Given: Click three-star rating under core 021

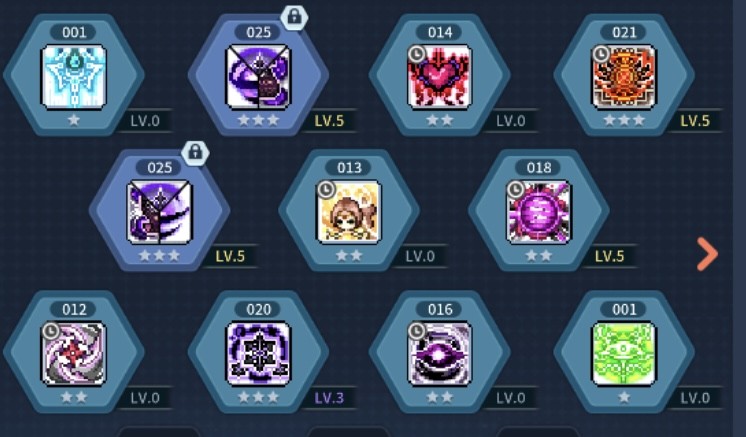Looking at the screenshot, I should point(624,120).
